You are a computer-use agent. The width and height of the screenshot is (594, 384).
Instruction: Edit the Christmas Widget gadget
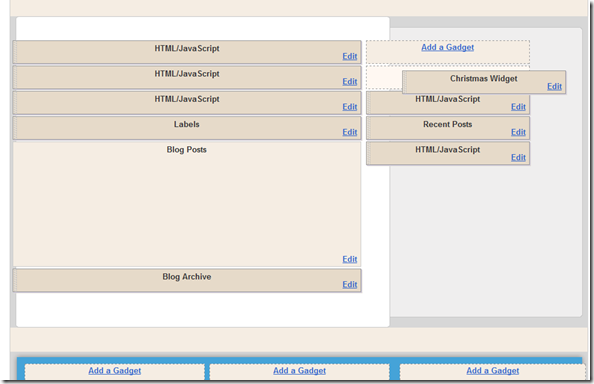(554, 87)
